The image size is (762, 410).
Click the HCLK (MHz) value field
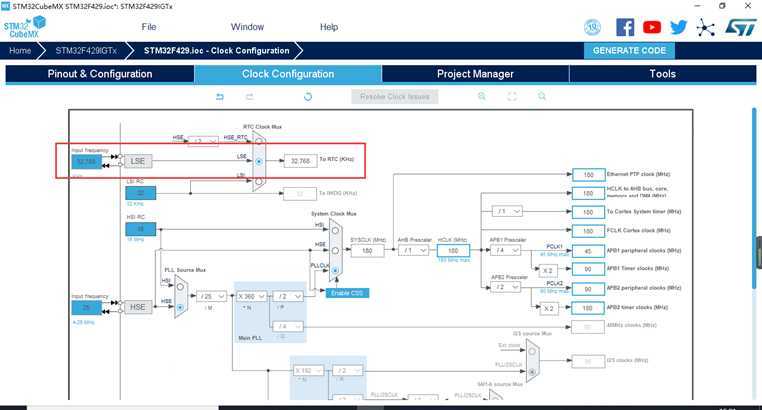coord(453,251)
